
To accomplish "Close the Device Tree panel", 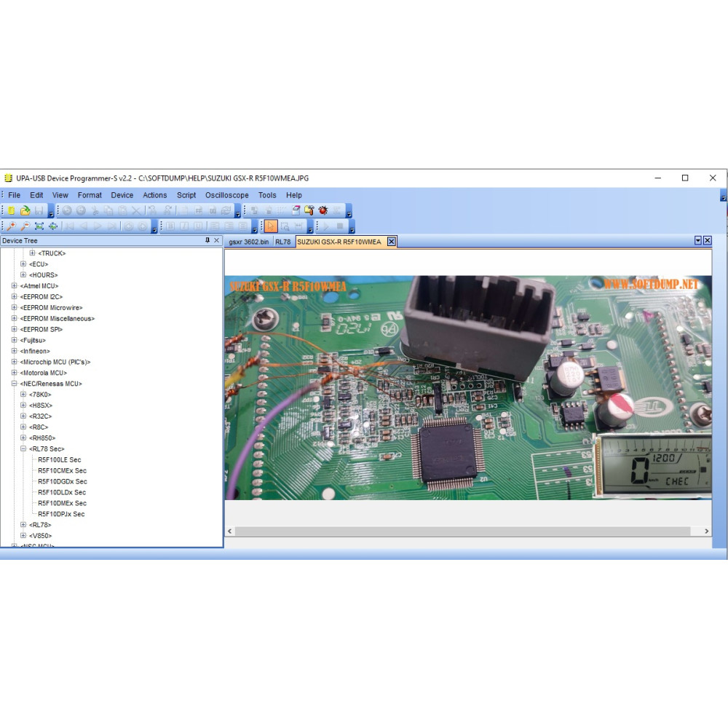I will (216, 240).
